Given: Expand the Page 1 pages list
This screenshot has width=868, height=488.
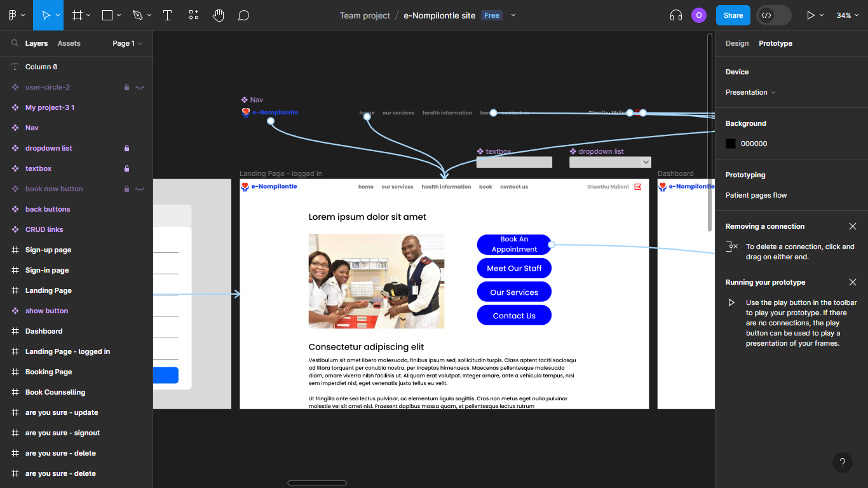Looking at the screenshot, I should coord(127,43).
